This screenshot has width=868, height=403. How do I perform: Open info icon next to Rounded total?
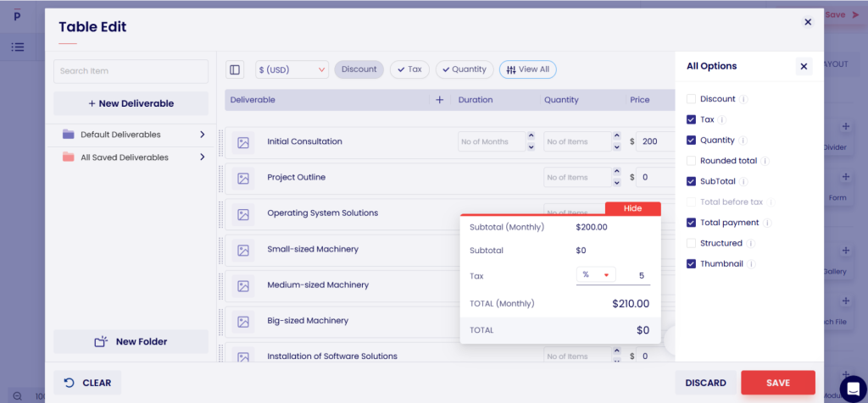pos(765,162)
